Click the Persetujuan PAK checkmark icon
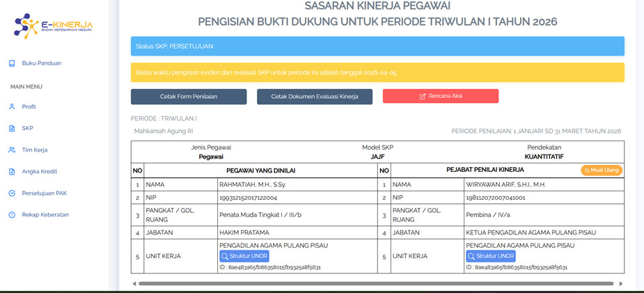This screenshot has height=293, width=644. [12, 193]
